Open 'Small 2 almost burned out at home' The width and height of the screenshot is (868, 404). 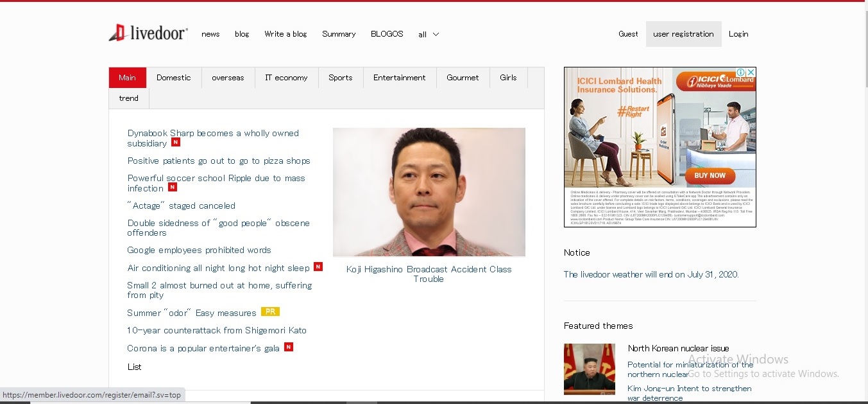(x=219, y=290)
